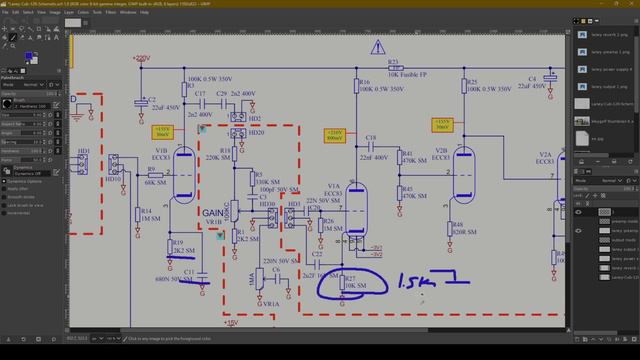Select the Eraser tool
The width and height of the screenshot is (640, 360).
[x=21, y=38]
